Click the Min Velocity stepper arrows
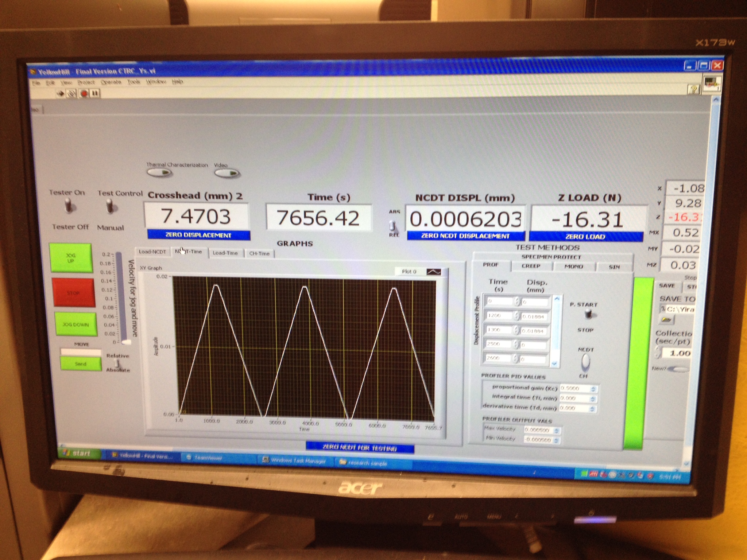Image resolution: width=747 pixels, height=560 pixels. (x=556, y=441)
